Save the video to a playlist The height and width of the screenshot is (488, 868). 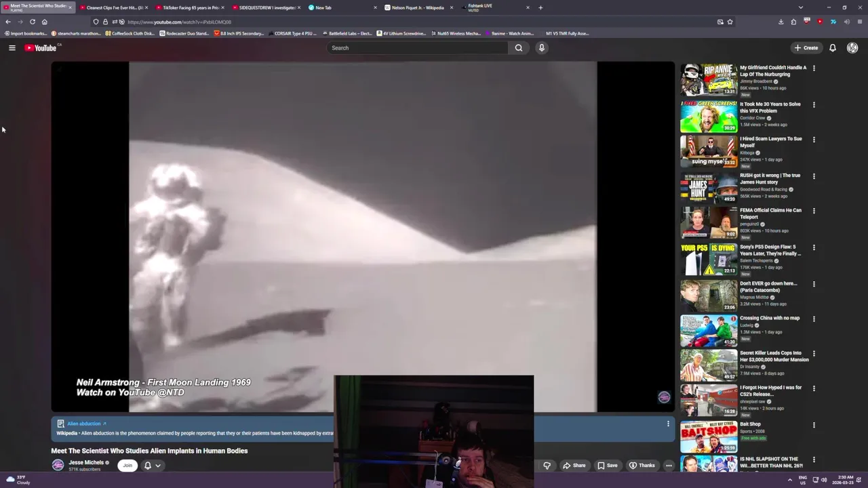[608, 466]
